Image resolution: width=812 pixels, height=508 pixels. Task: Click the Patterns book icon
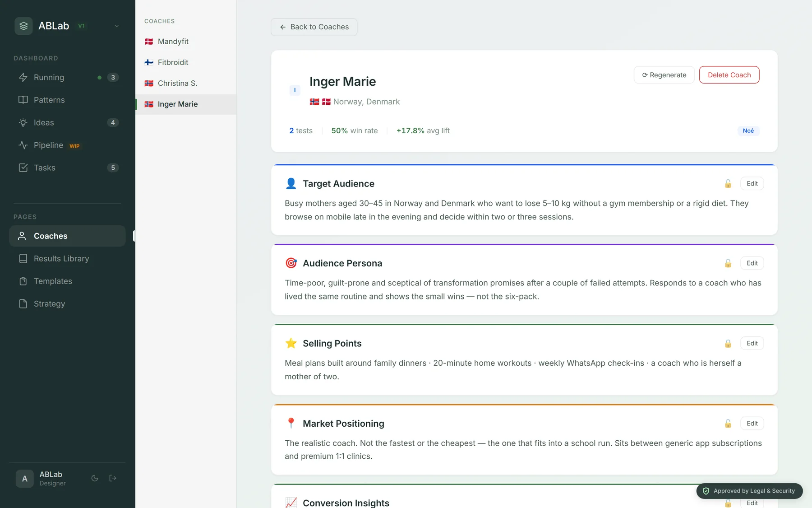tap(23, 100)
